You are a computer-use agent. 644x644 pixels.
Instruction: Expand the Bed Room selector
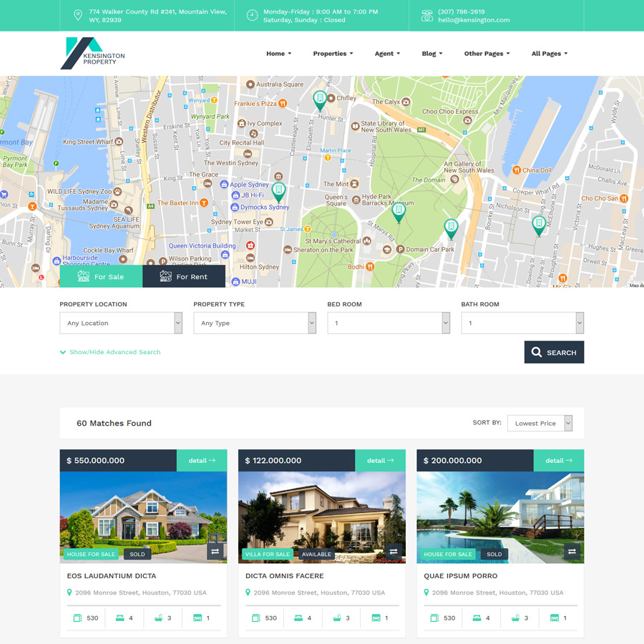tap(389, 323)
